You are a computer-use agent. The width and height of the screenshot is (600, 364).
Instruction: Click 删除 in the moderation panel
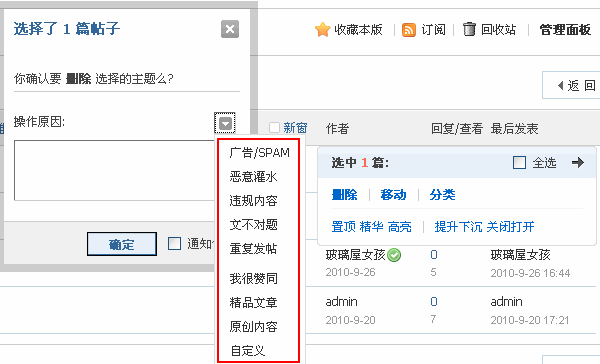344,195
